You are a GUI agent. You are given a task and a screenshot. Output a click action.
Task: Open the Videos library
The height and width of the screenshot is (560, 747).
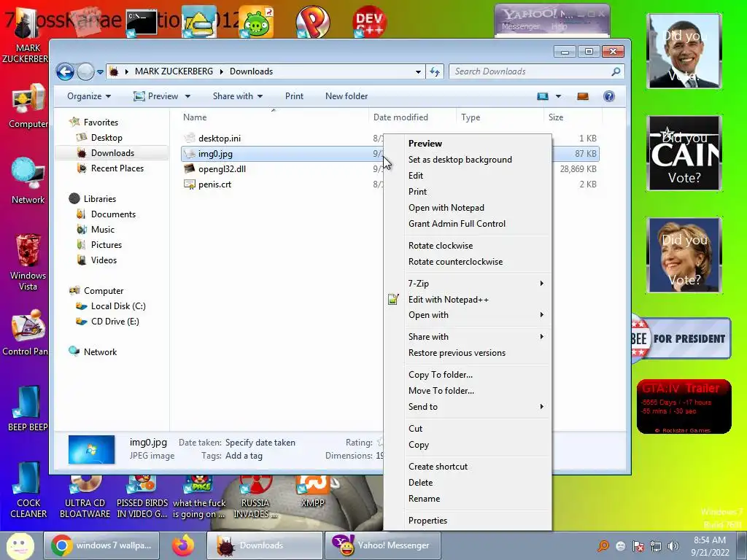tap(104, 260)
